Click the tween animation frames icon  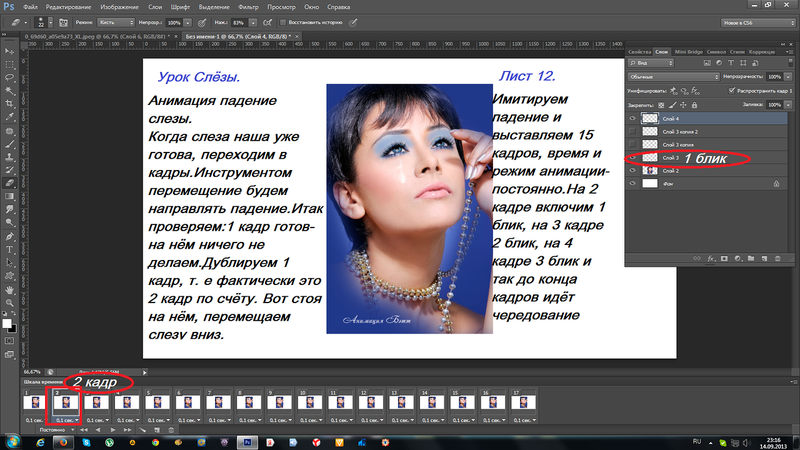click(143, 430)
